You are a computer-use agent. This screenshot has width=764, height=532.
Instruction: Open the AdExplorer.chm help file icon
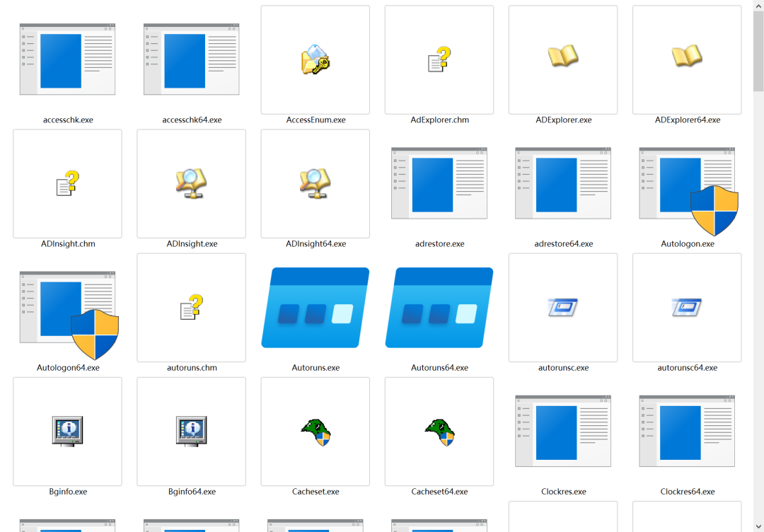[439, 59]
